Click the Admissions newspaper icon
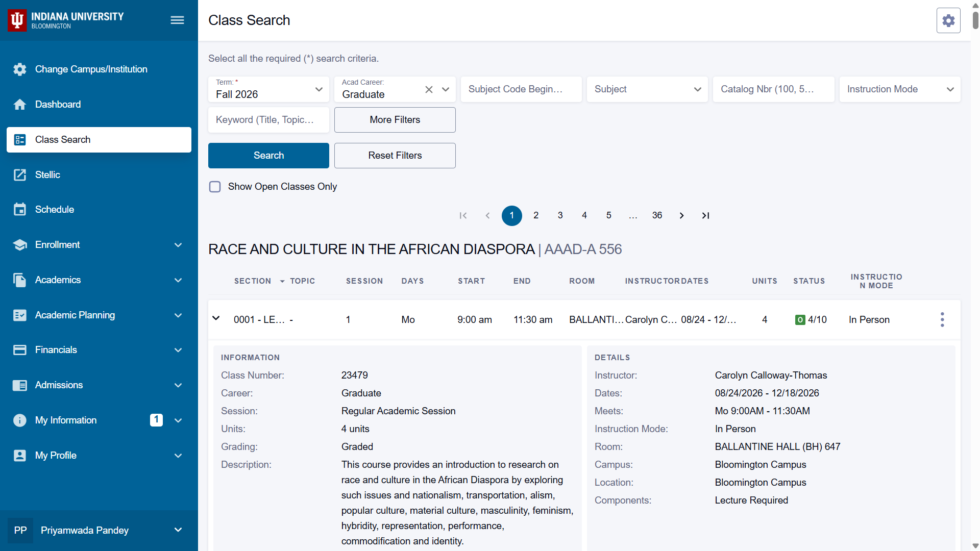The height and width of the screenshot is (551, 980). click(20, 385)
